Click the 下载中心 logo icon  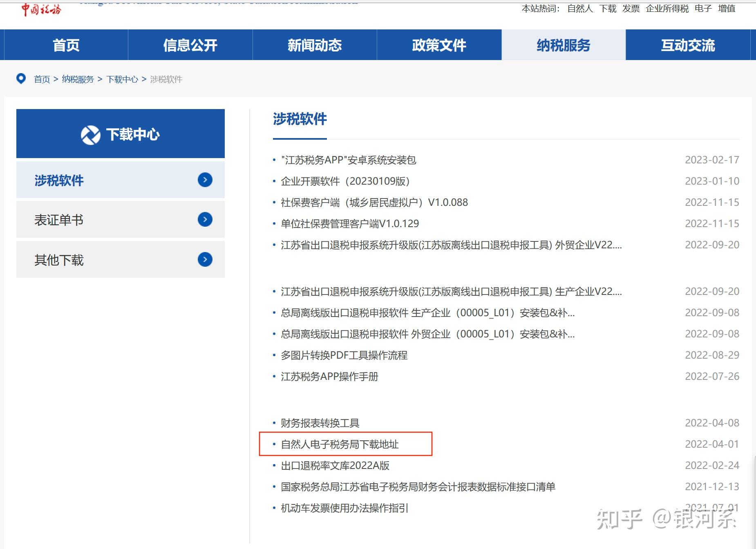(91, 135)
